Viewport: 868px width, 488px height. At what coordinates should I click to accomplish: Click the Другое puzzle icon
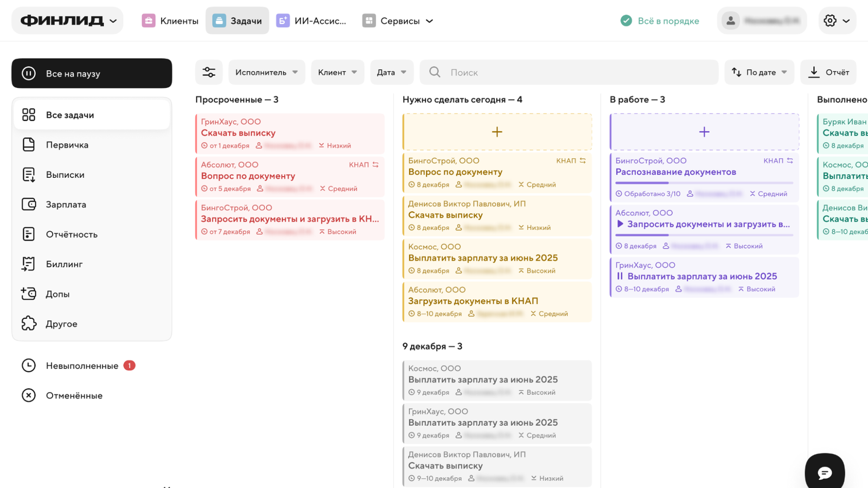pos(29,324)
